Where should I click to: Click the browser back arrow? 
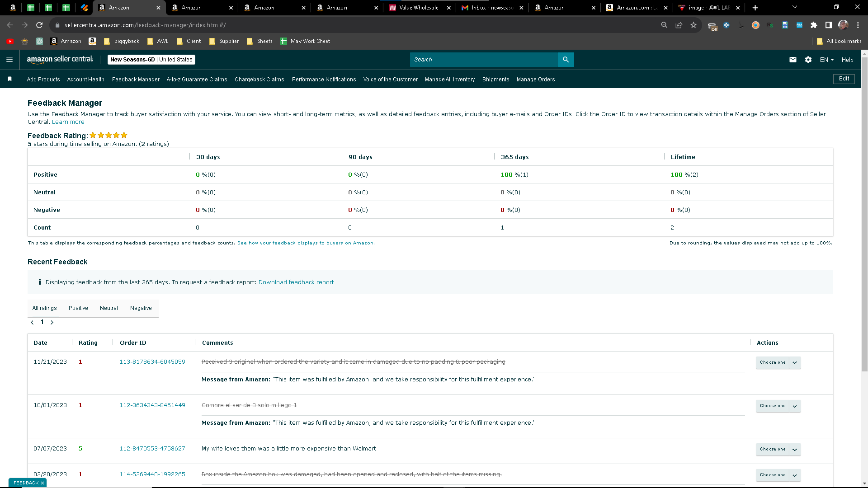(x=10, y=25)
